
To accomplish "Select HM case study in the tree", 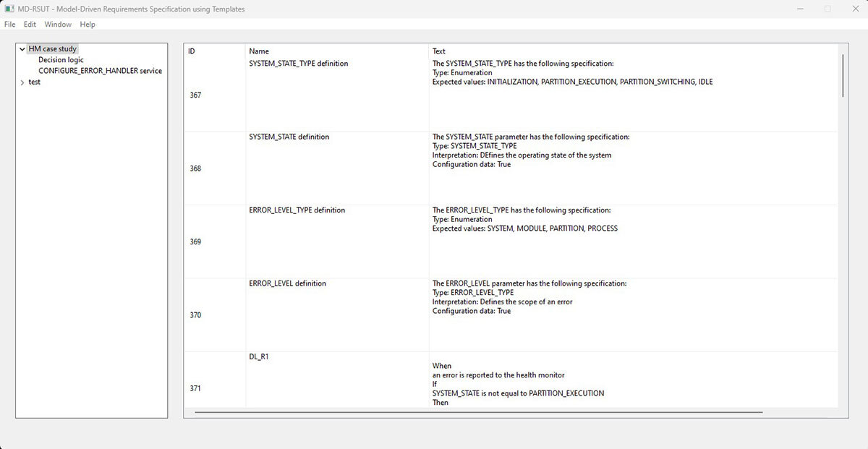I will (52, 49).
